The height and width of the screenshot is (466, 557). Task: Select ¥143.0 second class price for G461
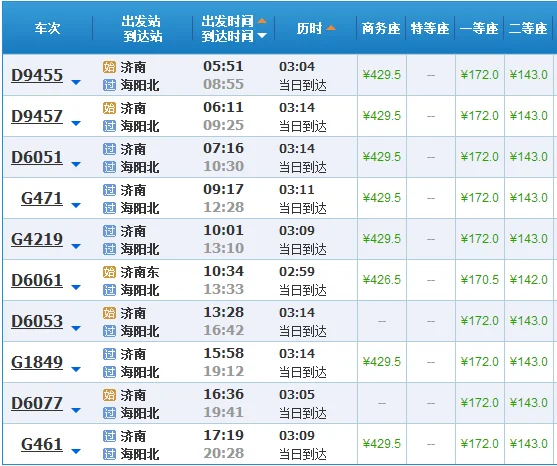[x=529, y=444]
